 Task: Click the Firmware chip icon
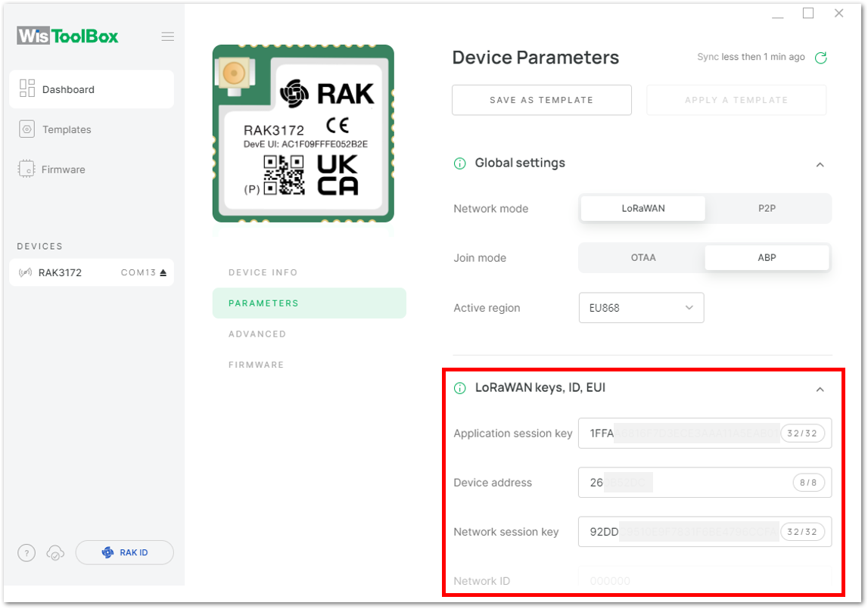(26, 169)
